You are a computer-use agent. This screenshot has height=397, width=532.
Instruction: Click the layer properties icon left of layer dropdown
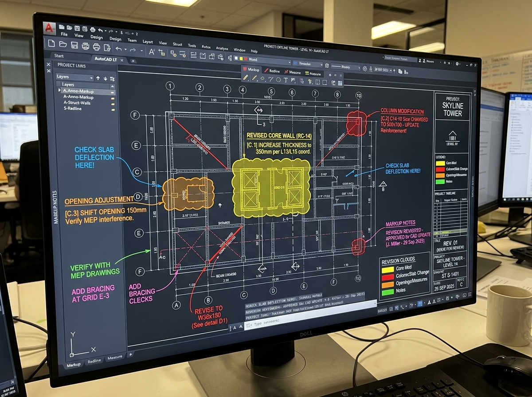(230, 58)
